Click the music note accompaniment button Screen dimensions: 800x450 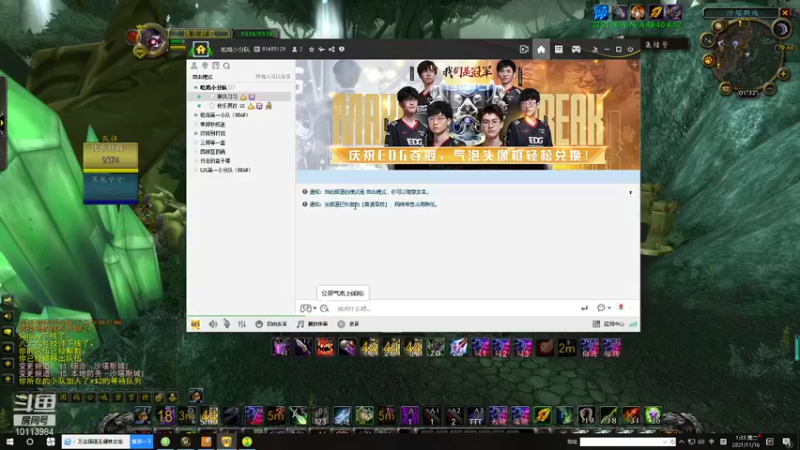click(x=312, y=324)
